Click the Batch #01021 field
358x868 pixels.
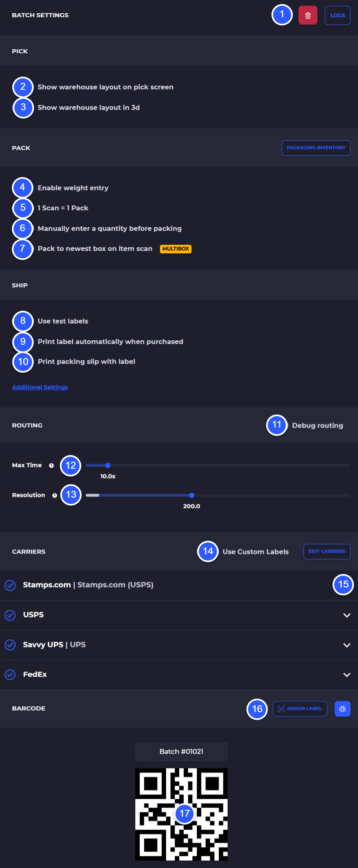(x=181, y=752)
